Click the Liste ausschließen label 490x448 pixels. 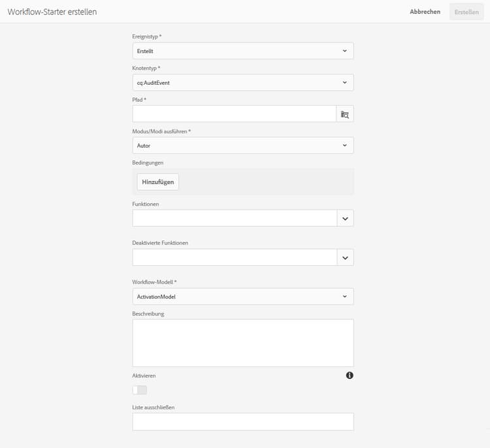(x=153, y=408)
